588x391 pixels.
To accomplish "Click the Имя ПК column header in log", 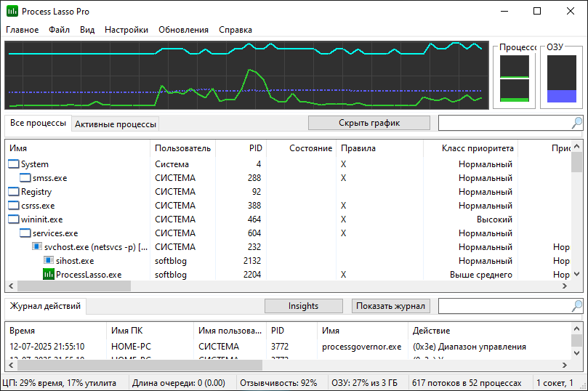I will (150, 331).
